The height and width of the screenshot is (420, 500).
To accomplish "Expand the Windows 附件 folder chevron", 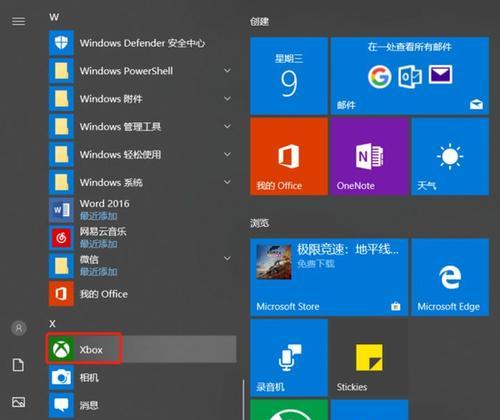I will point(227,99).
